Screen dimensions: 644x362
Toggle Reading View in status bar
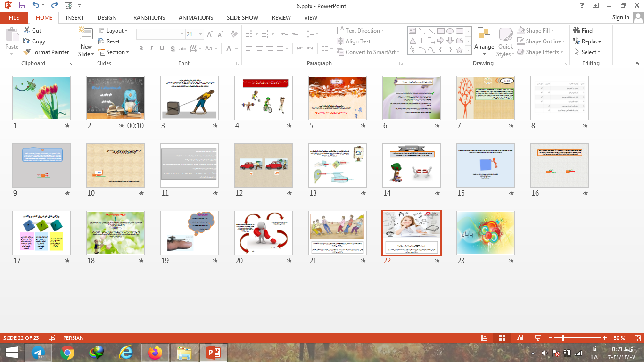520,338
